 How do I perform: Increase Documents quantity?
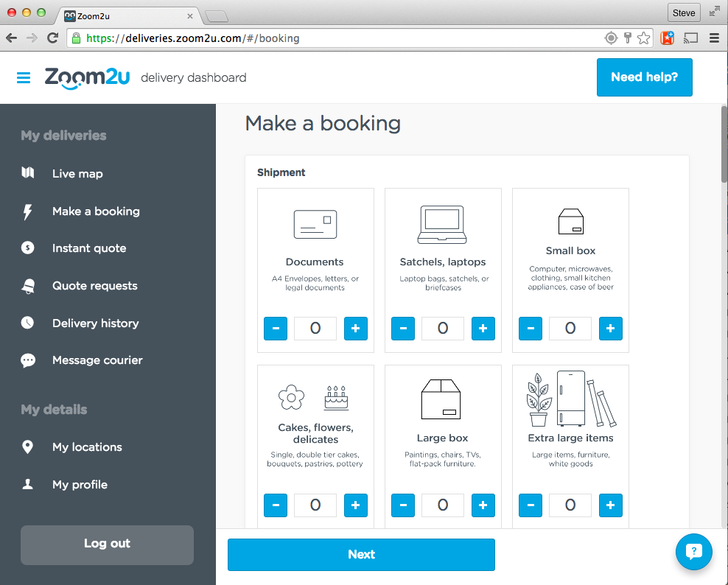click(x=356, y=329)
